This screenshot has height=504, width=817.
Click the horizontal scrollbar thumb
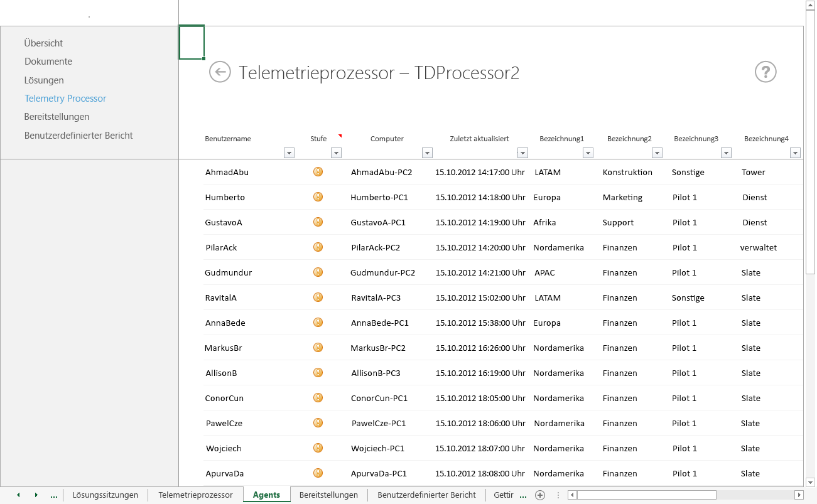[646, 495]
